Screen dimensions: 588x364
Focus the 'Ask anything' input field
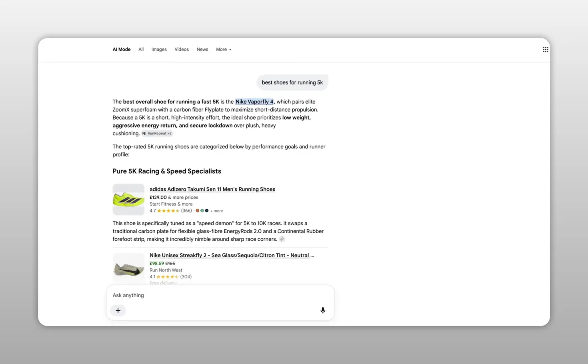[x=220, y=295]
